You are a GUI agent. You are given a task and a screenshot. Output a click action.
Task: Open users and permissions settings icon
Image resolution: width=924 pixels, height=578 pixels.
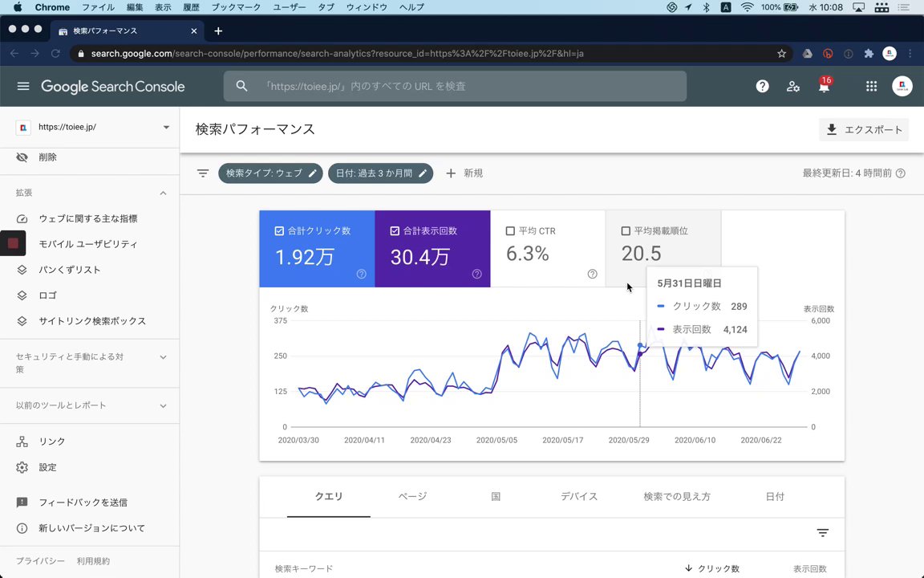pos(793,86)
